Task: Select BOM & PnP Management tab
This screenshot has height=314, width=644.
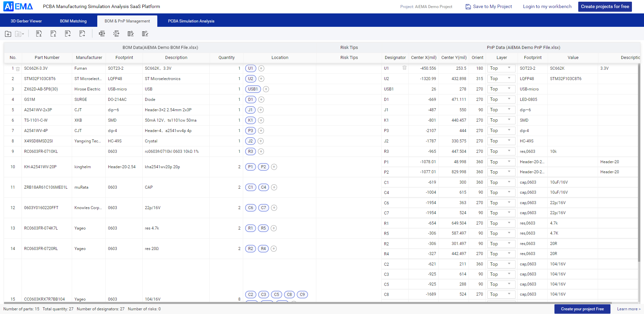Action: (x=127, y=21)
